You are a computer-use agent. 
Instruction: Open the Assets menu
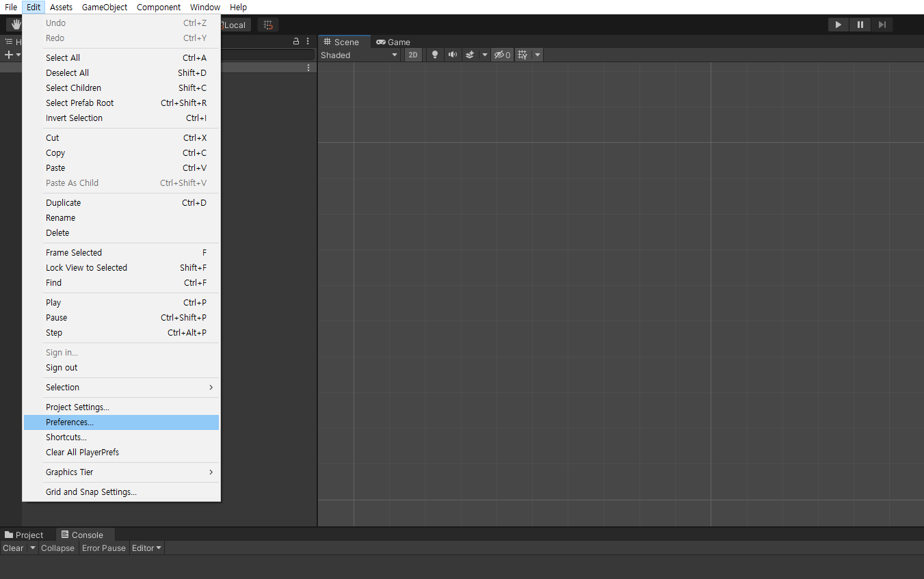click(x=61, y=7)
